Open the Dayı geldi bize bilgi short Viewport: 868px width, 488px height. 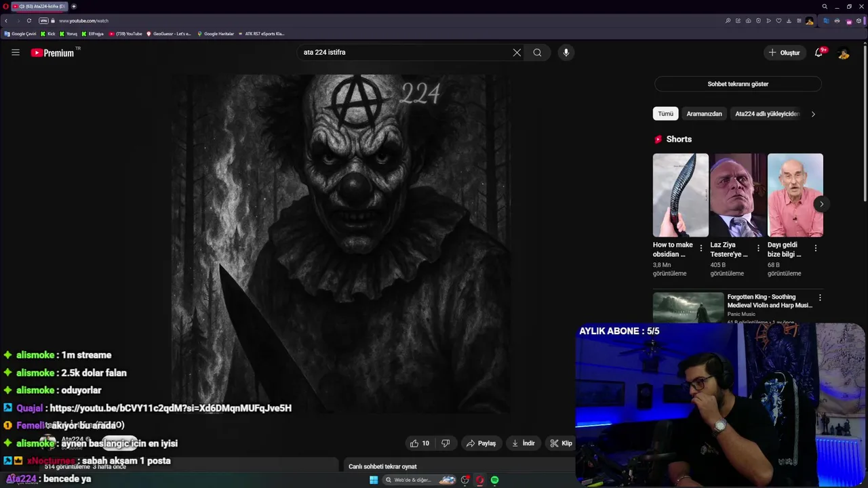pyautogui.click(x=795, y=195)
